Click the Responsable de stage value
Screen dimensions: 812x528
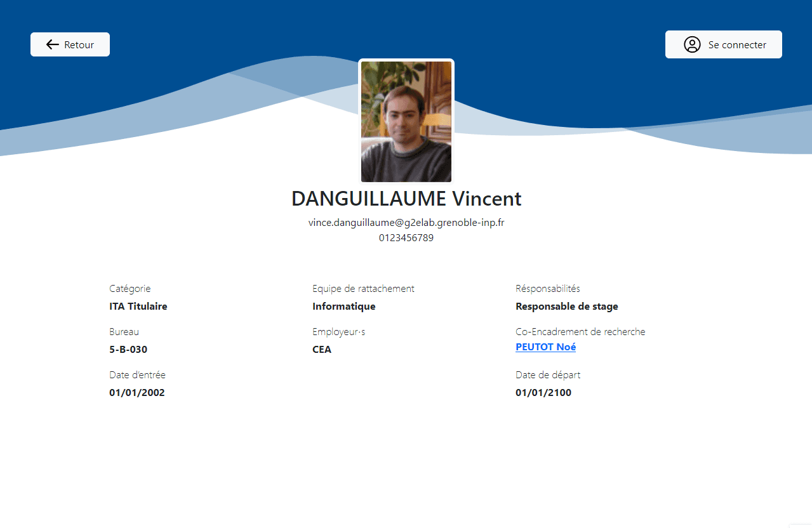[x=567, y=307]
